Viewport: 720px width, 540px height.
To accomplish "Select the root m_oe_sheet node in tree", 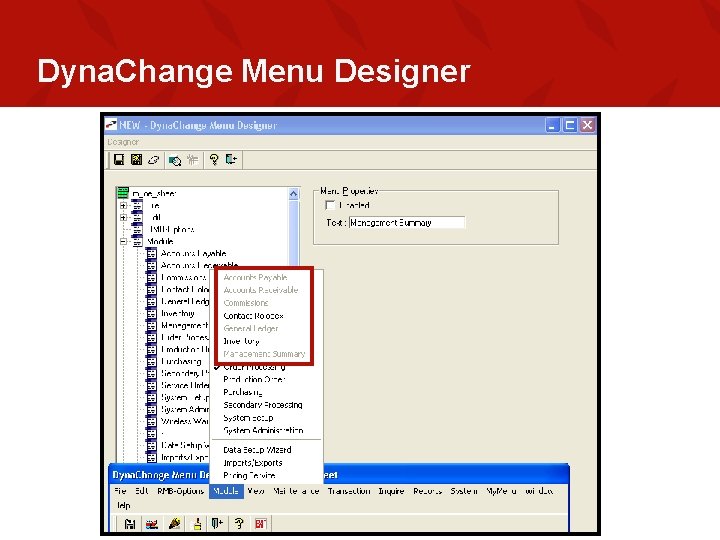I will (x=154, y=193).
